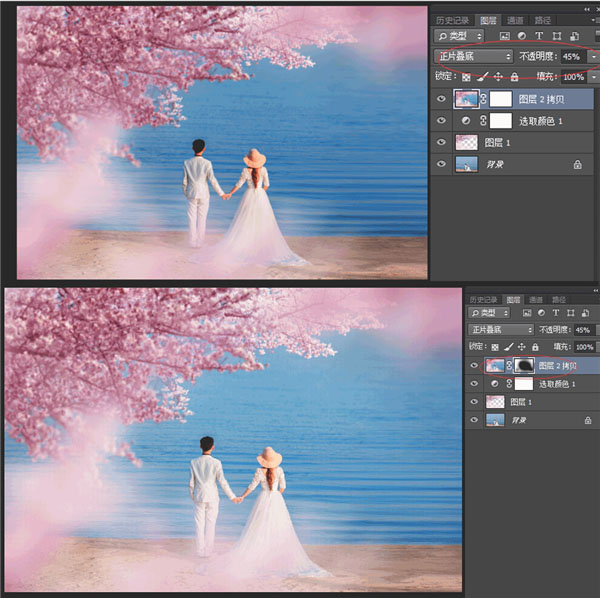Switch to 路径 tab in lower panel

click(559, 300)
